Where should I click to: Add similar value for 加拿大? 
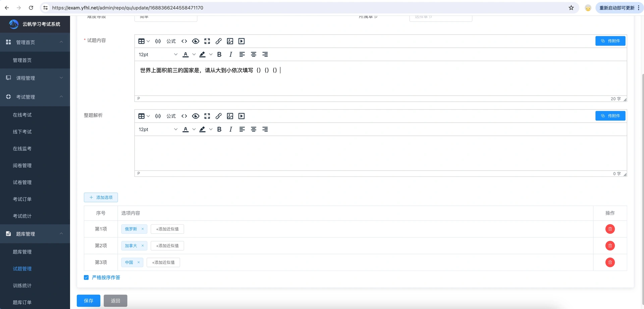(x=167, y=246)
